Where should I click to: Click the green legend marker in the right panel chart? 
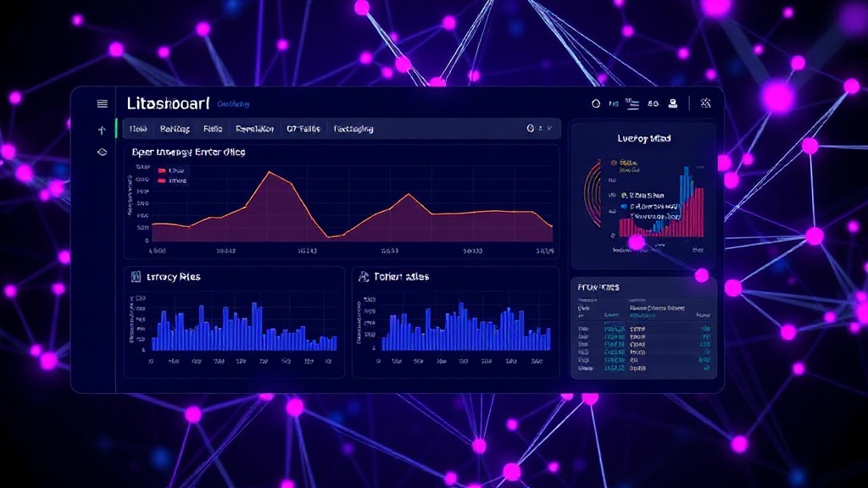[x=624, y=196]
